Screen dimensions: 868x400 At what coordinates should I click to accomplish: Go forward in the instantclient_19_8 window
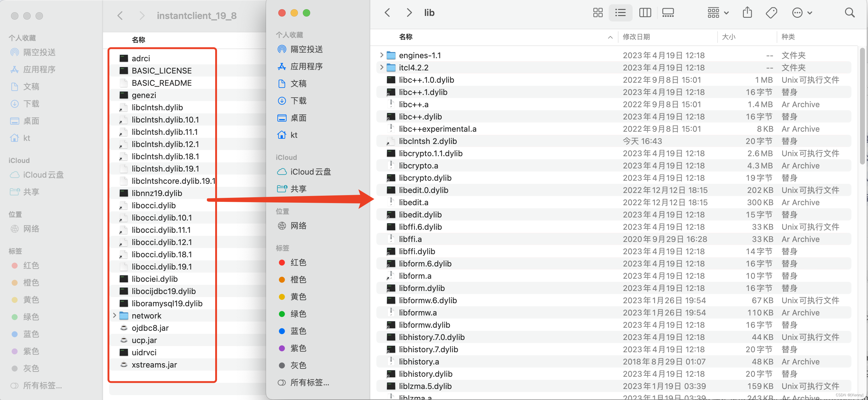tap(142, 16)
